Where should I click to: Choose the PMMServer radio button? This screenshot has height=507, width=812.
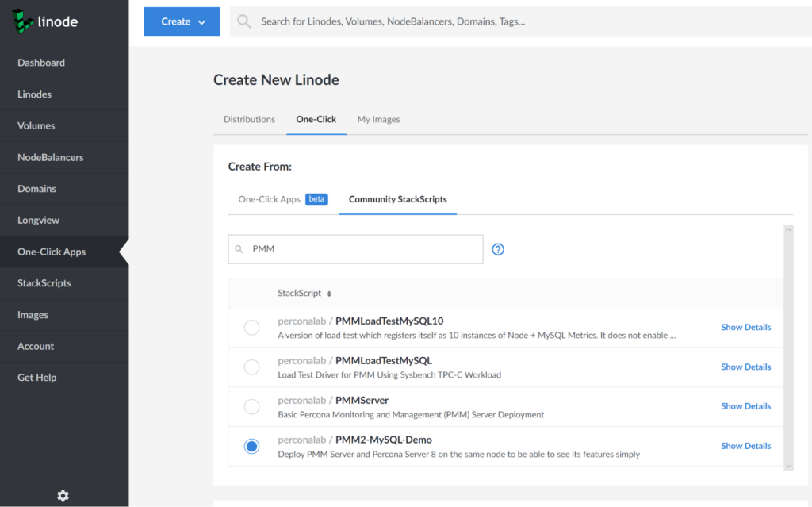tap(251, 406)
